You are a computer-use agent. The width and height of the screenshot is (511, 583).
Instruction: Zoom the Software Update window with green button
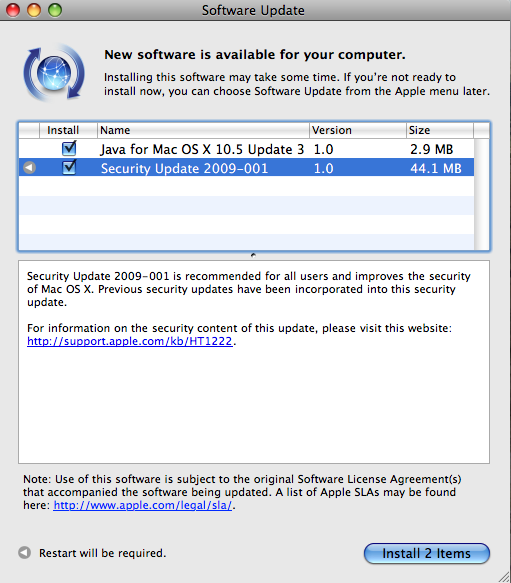(55, 10)
